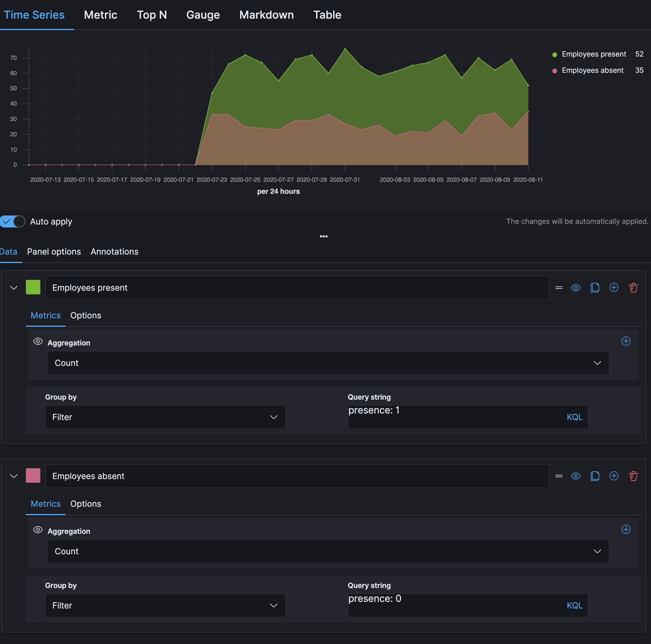The width and height of the screenshot is (651, 644).
Task: Open Options tab under Employees absent
Action: [86, 504]
